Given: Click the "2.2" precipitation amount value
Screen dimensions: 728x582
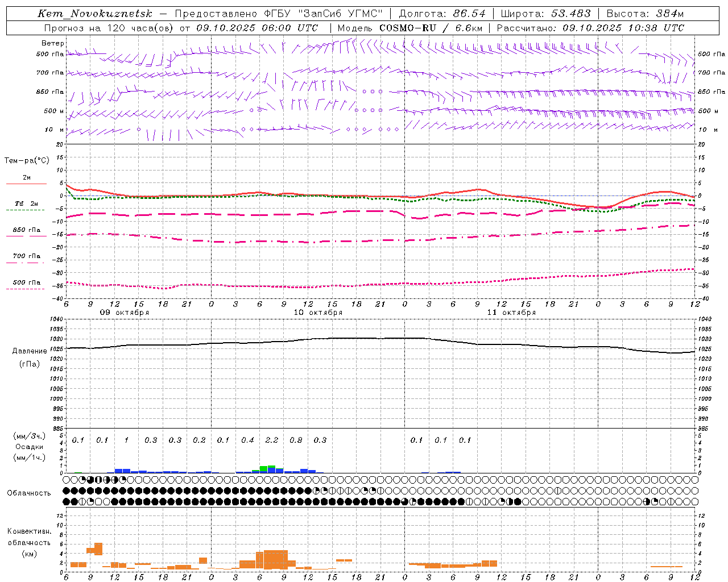Looking at the screenshot, I should (x=272, y=440).
